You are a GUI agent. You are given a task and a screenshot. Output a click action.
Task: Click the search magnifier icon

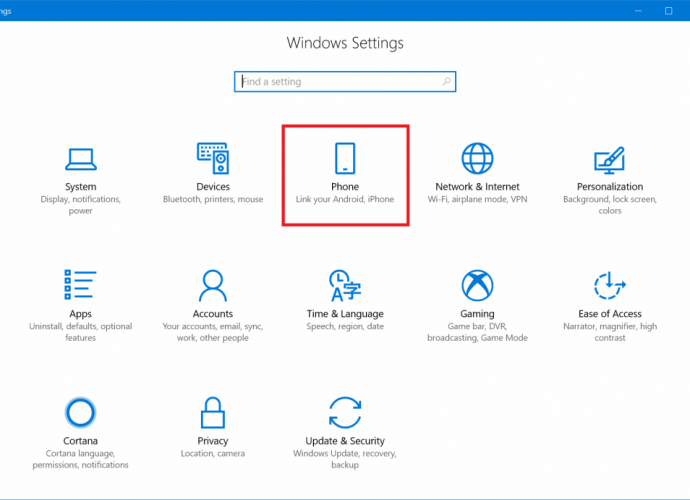447,81
